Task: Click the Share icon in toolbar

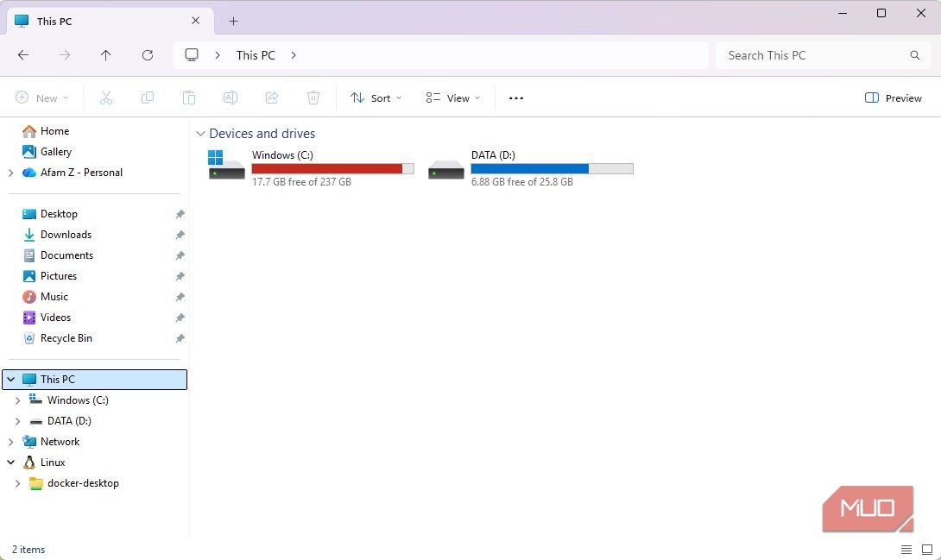Action: pos(272,98)
